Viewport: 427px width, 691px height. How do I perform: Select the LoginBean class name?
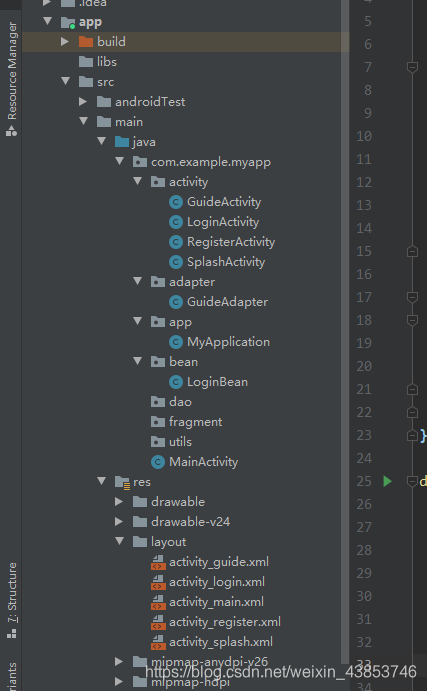coord(217,382)
